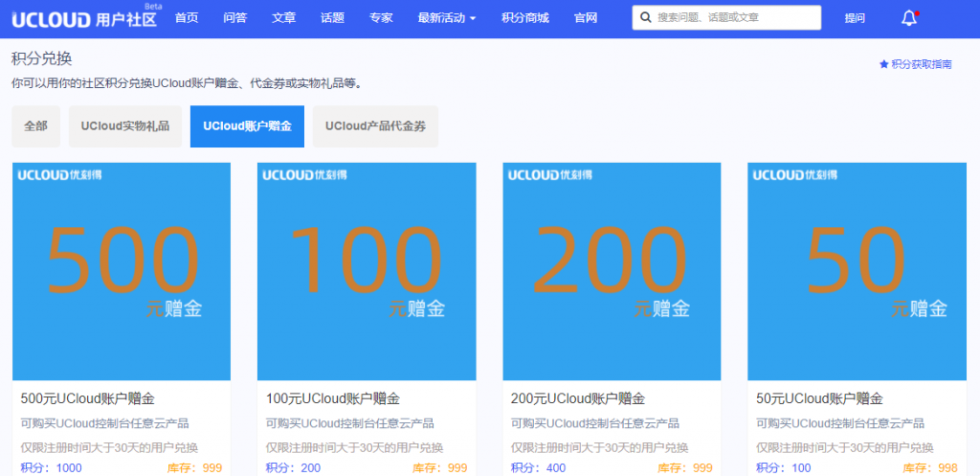Screen dimensions: 980x476
Task: Click the search magnifier icon
Action: click(x=646, y=17)
